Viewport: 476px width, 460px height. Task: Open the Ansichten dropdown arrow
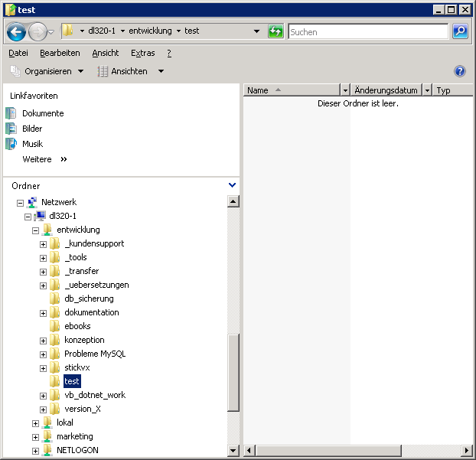pyautogui.click(x=161, y=71)
